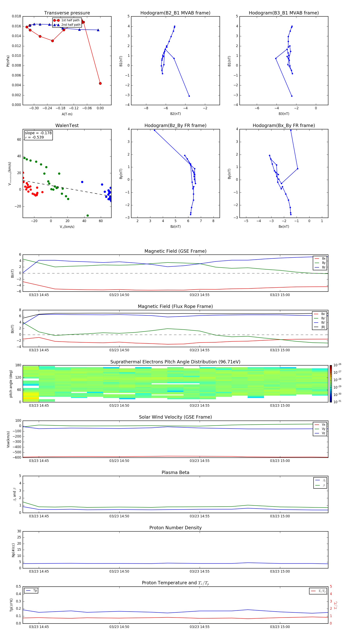Click the 'Proton Number Density' title
Viewport: 351px width, 644px height.
tap(175, 528)
